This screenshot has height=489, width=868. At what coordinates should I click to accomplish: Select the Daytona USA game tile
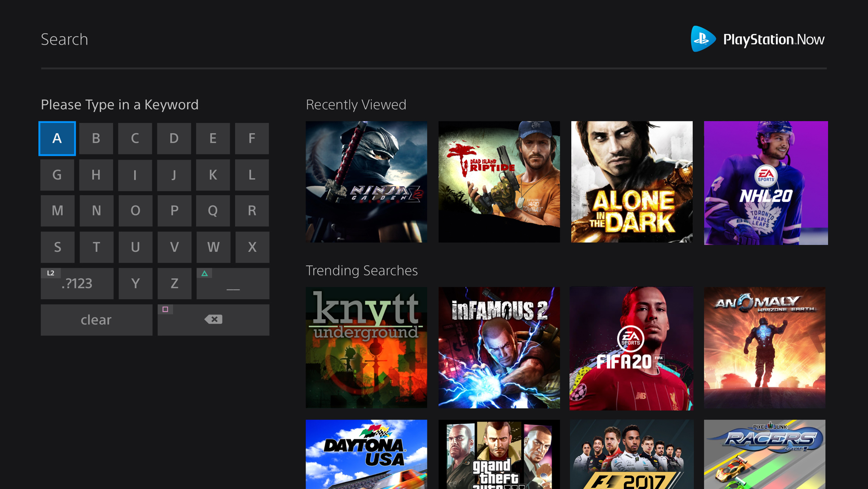(366, 454)
